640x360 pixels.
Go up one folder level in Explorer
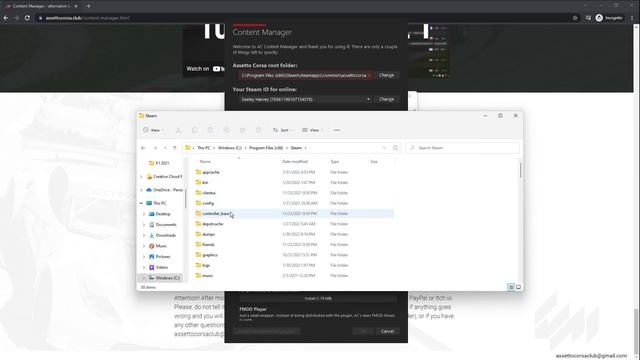(175, 148)
